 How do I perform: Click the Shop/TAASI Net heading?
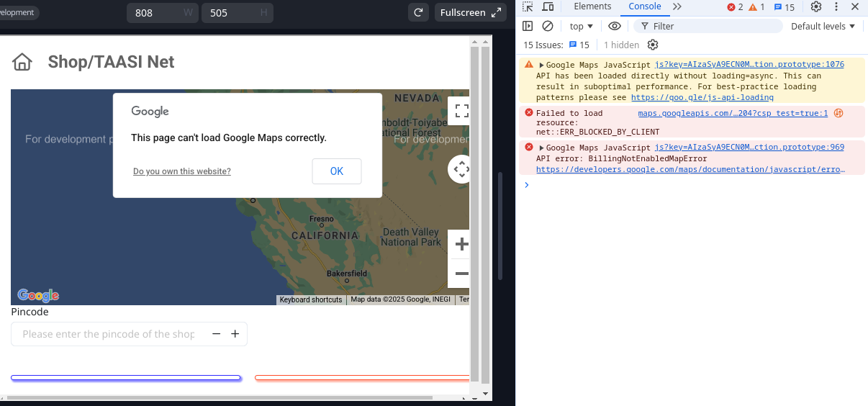pos(112,62)
